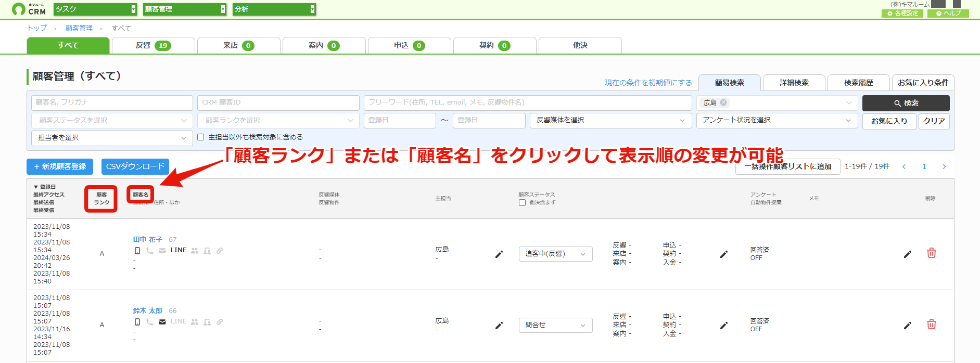This screenshot has width=980, height=363.
Task: Switch to the 来店 tab
Action: point(239,45)
